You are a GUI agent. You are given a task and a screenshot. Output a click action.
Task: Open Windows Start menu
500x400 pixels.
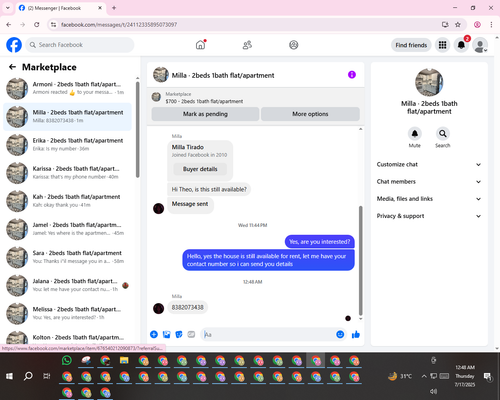(9, 376)
